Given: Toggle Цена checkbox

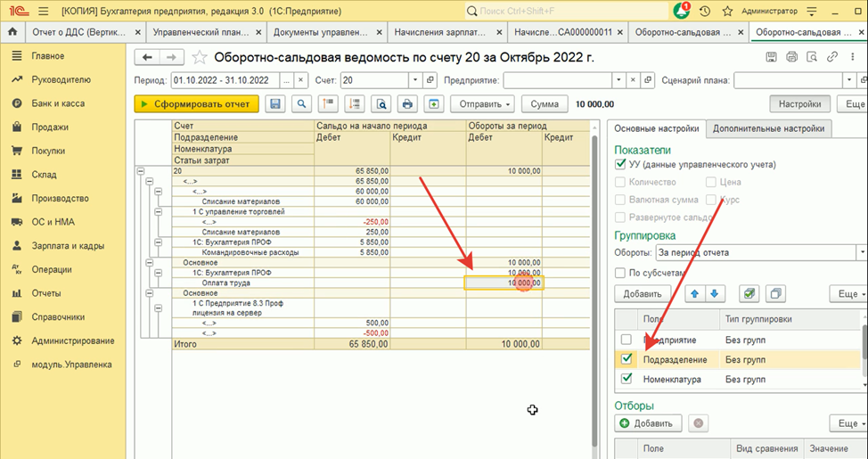Looking at the screenshot, I should (x=711, y=182).
